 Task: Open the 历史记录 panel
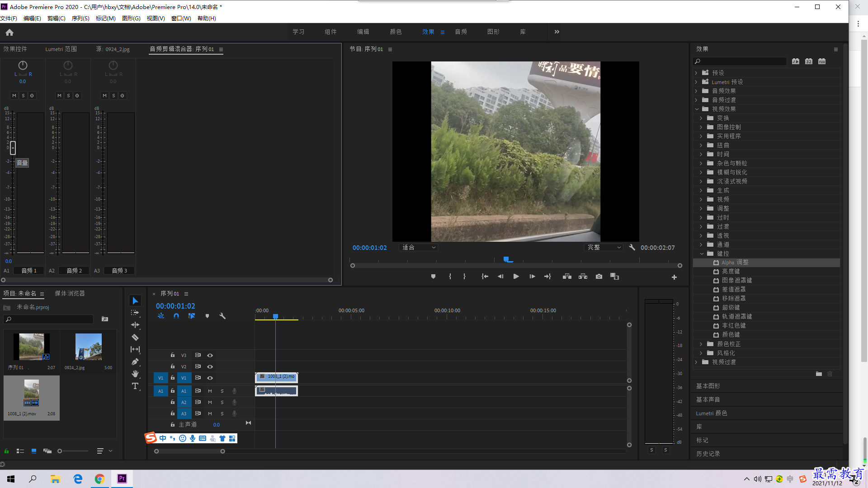pos(708,454)
